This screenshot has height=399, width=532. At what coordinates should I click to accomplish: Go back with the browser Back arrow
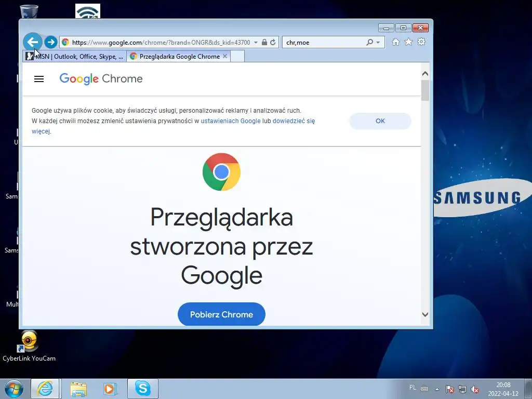point(33,42)
